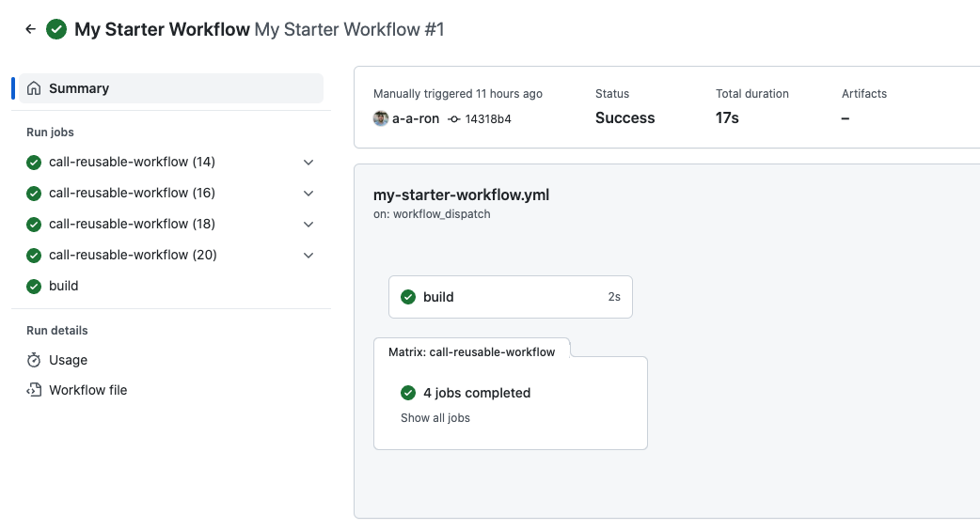Open the call-reusable-workflow (16) job
The height and width of the screenshot is (530, 980).
[132, 193]
